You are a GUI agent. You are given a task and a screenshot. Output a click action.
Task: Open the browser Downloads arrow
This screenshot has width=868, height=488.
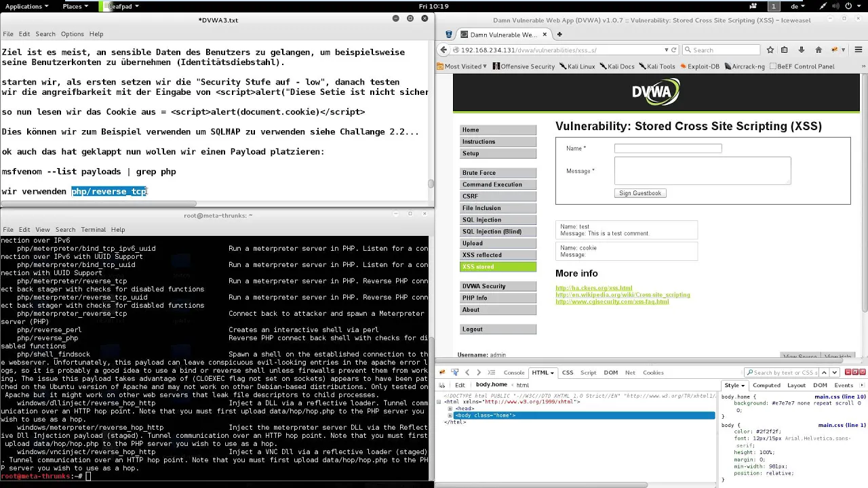pos(802,49)
